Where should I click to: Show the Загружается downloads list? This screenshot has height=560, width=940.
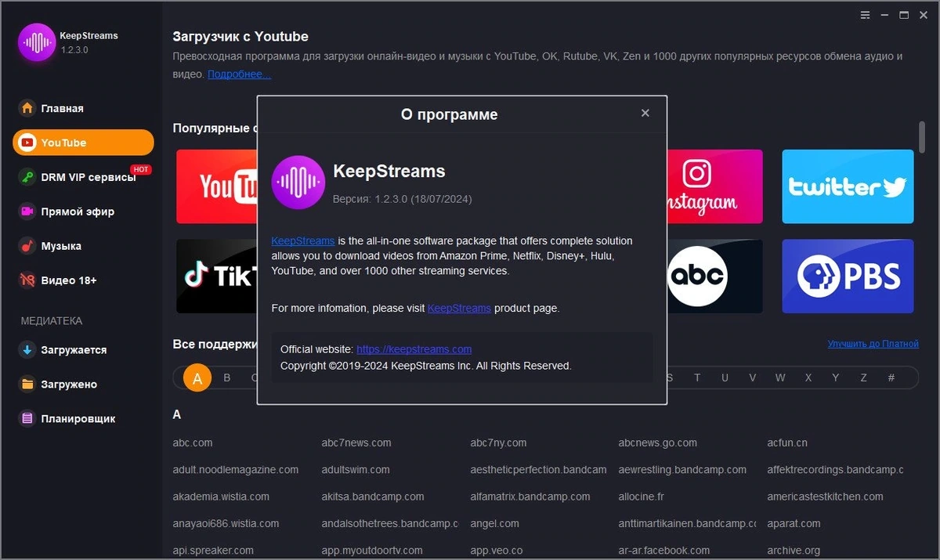[x=83, y=350]
